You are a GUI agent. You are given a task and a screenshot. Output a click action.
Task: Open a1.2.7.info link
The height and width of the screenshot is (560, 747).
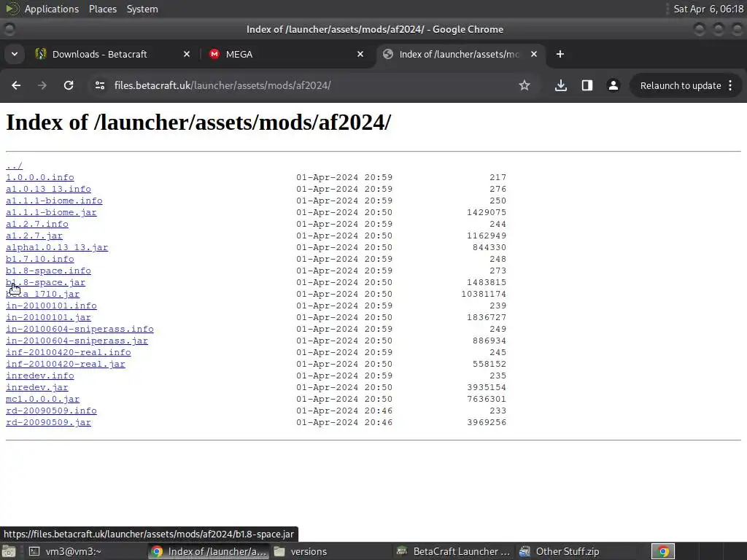37,224
